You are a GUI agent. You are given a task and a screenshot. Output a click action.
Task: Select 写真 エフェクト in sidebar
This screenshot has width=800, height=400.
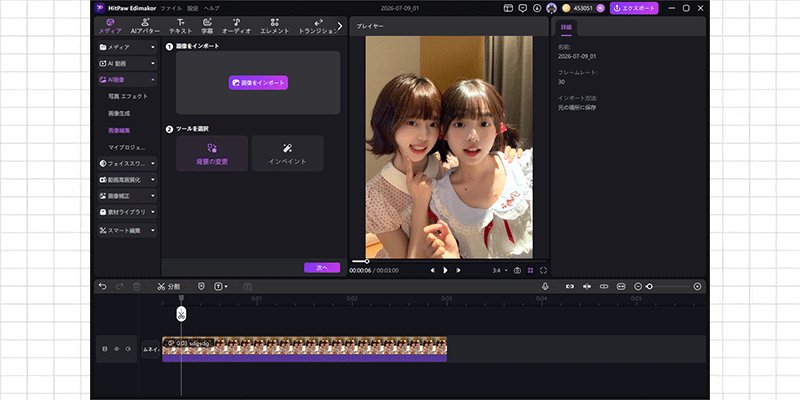[x=128, y=96]
